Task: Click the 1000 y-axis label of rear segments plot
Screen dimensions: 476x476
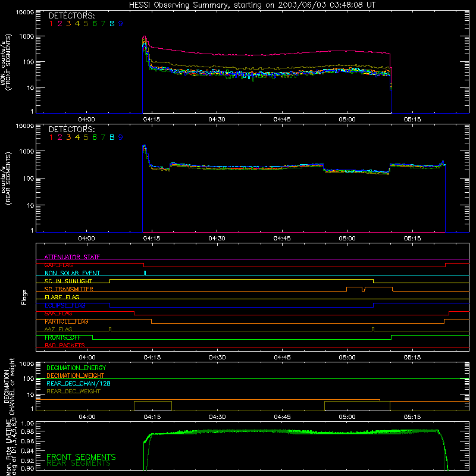Action: point(27,151)
